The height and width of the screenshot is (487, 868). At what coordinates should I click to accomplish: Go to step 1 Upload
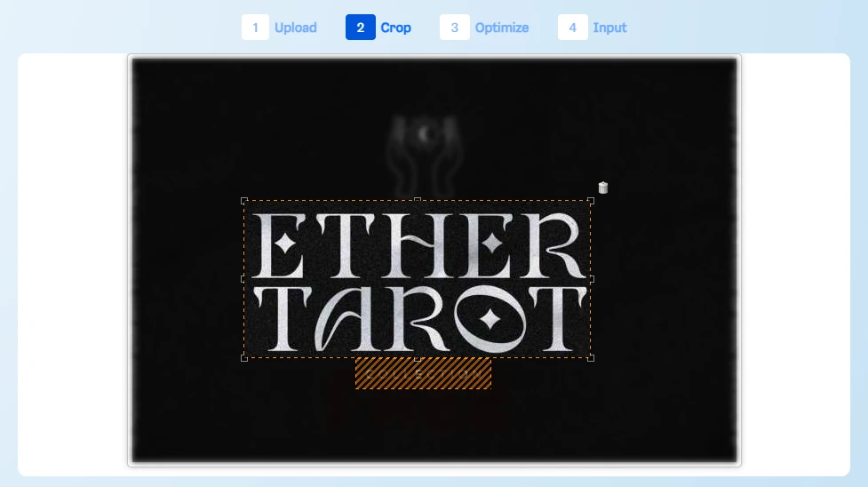point(279,28)
